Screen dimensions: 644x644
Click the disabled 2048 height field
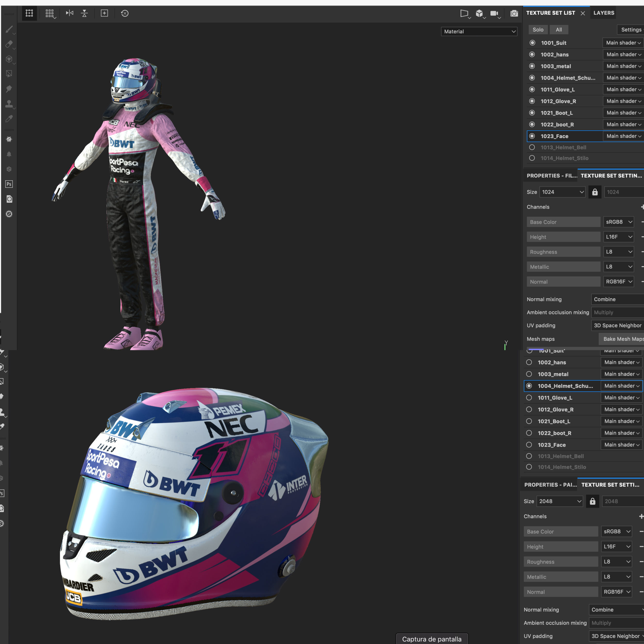coord(623,501)
